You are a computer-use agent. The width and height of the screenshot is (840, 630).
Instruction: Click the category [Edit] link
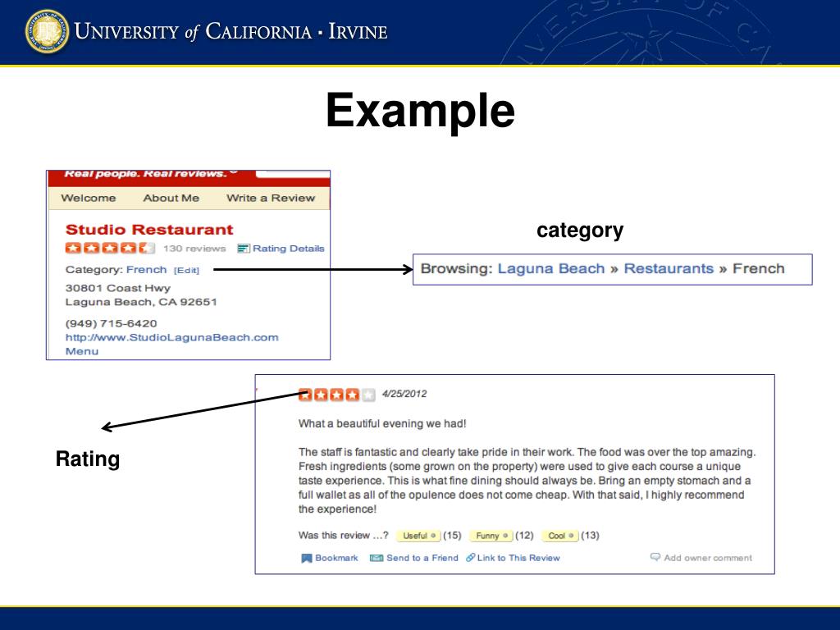click(x=186, y=271)
